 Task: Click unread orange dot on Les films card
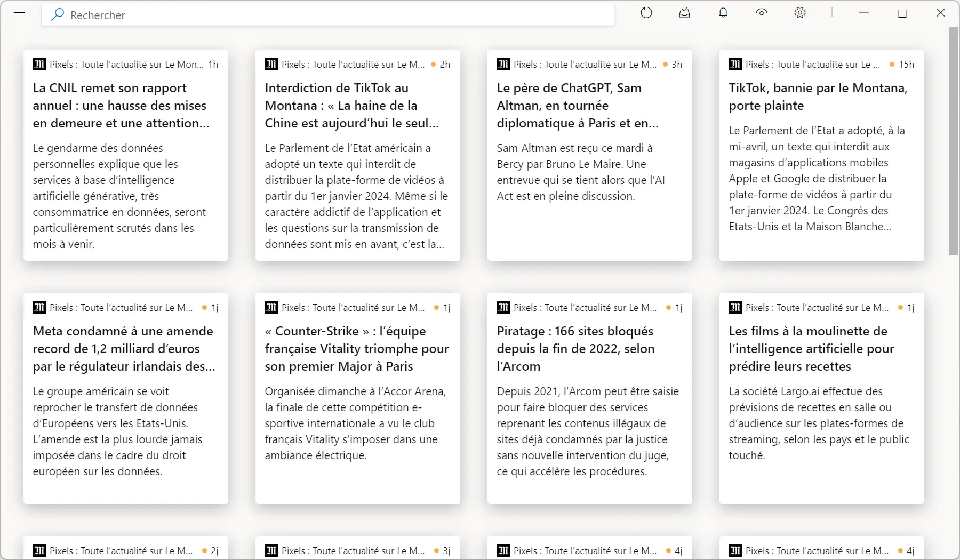901,308
